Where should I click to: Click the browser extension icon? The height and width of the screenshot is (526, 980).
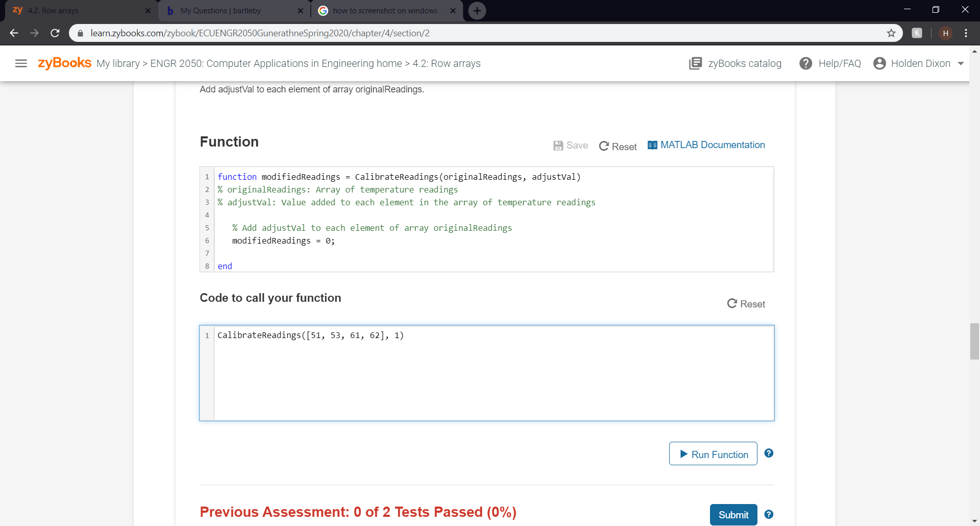[x=917, y=33]
